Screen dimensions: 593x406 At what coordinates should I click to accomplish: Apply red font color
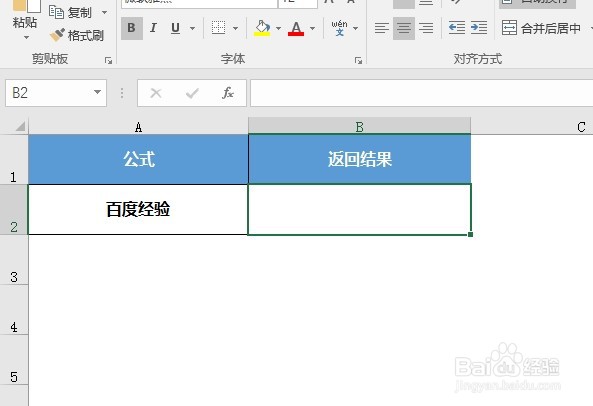point(296,28)
